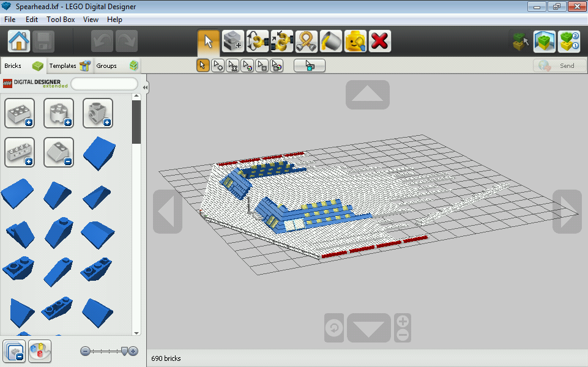Viewport: 588px width, 367px height.
Task: Switch to the Bricks tab
Action: [23, 65]
